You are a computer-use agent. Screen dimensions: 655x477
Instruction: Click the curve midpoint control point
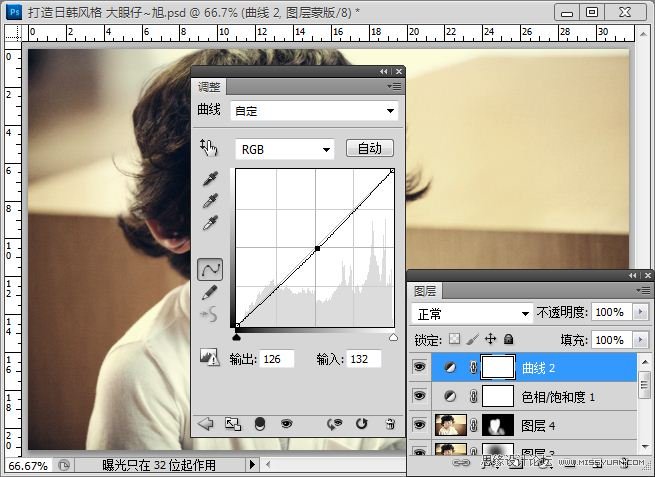pos(317,249)
